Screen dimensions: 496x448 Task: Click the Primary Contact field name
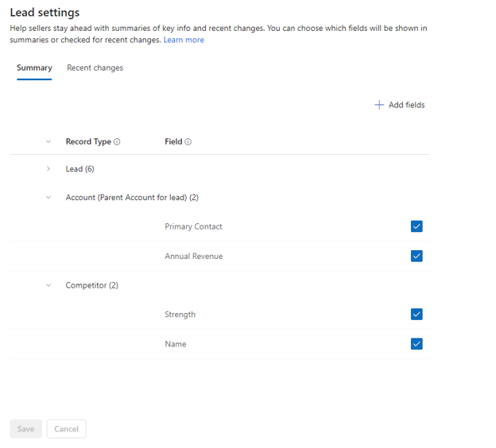[193, 226]
